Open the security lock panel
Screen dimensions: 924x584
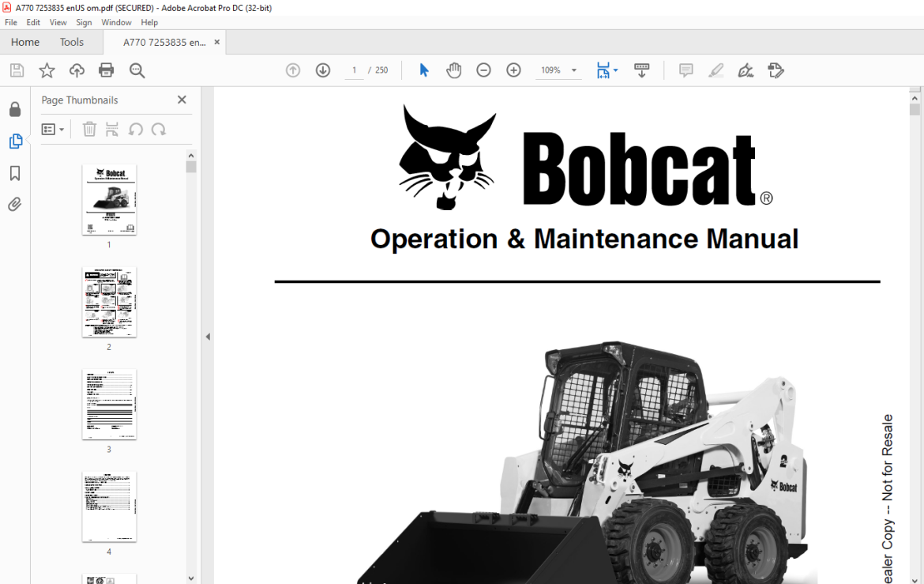(x=15, y=109)
